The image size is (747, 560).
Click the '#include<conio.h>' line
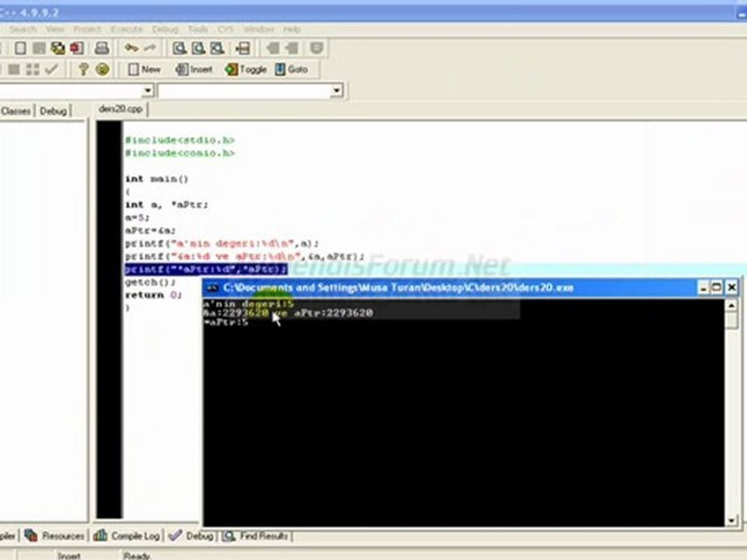tap(180, 153)
